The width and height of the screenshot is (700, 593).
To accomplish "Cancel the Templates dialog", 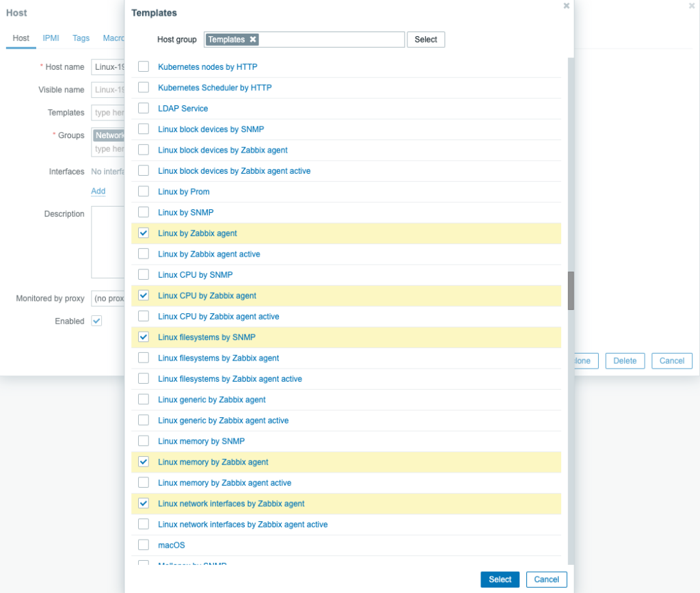I will [x=546, y=579].
